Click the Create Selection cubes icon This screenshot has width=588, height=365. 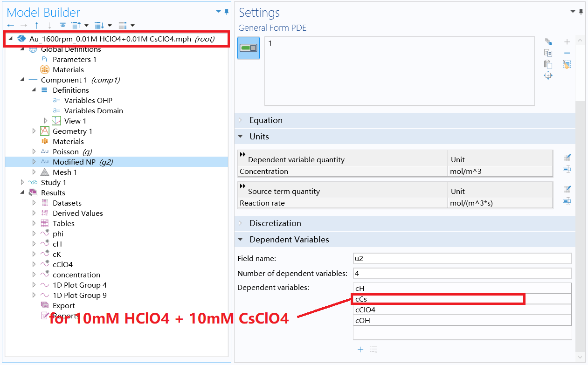click(548, 41)
